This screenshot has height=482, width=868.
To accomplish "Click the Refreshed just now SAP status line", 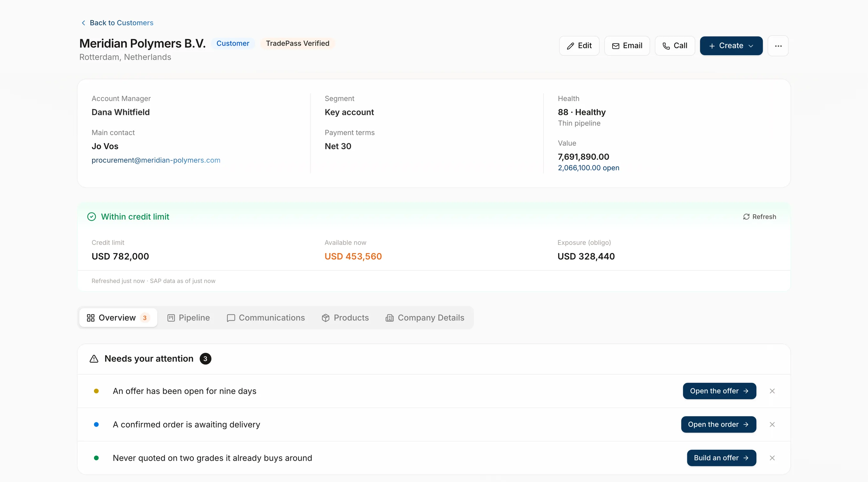I will click(x=153, y=281).
